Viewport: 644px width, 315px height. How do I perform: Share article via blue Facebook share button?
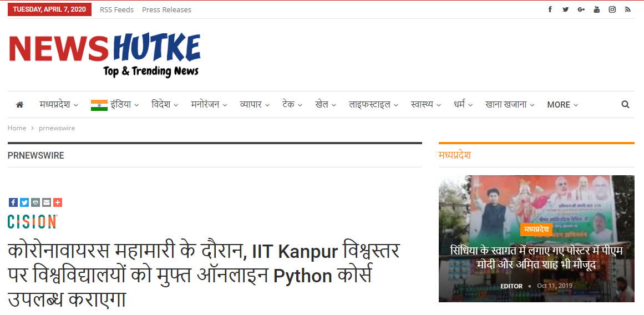13,202
